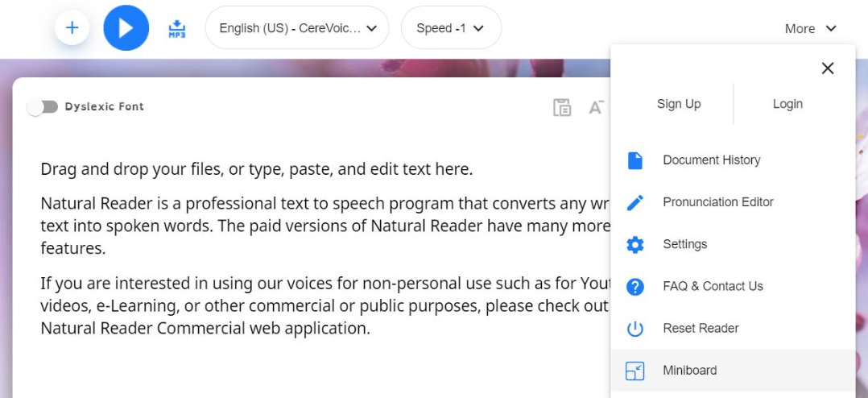Click the question mark help icon
Viewport: 868px width, 398px height.
[x=635, y=287]
